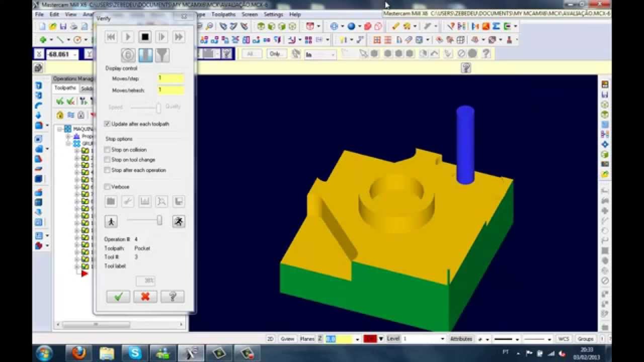Click the zoom picture icon in Verify
Image resolution: width=644 pixels, height=362 pixels.
tap(162, 202)
